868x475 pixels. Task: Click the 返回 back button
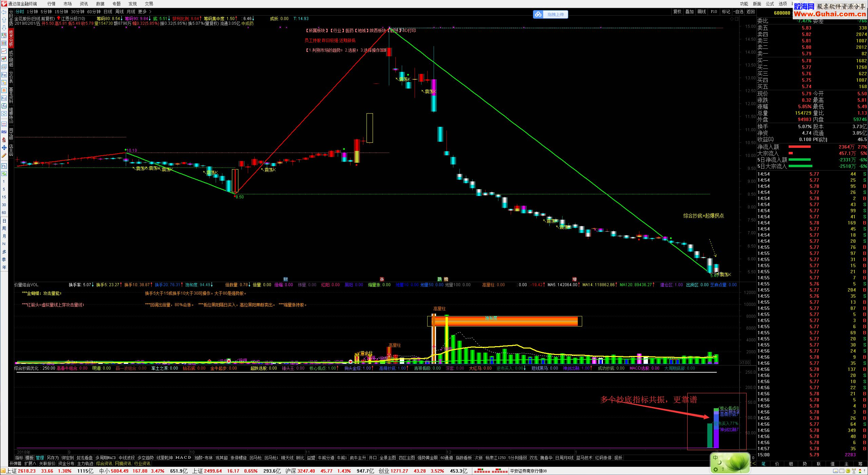pyautogui.click(x=751, y=12)
